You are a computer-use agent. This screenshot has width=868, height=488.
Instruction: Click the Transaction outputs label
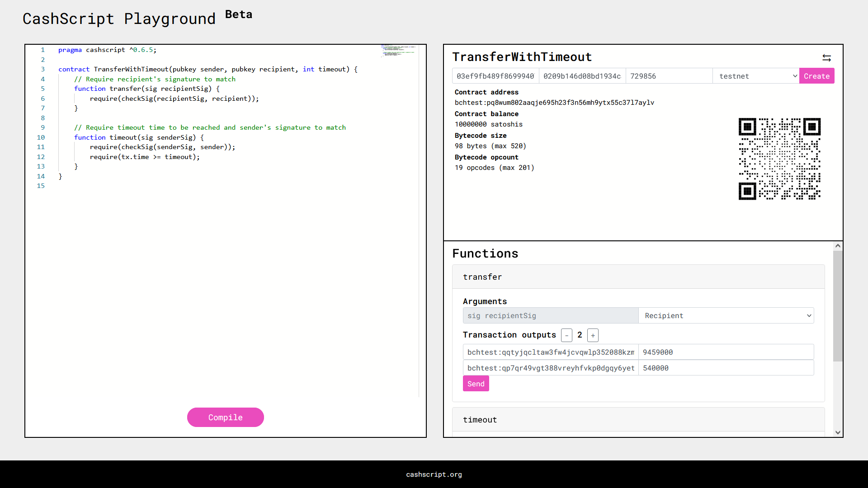tap(509, 335)
